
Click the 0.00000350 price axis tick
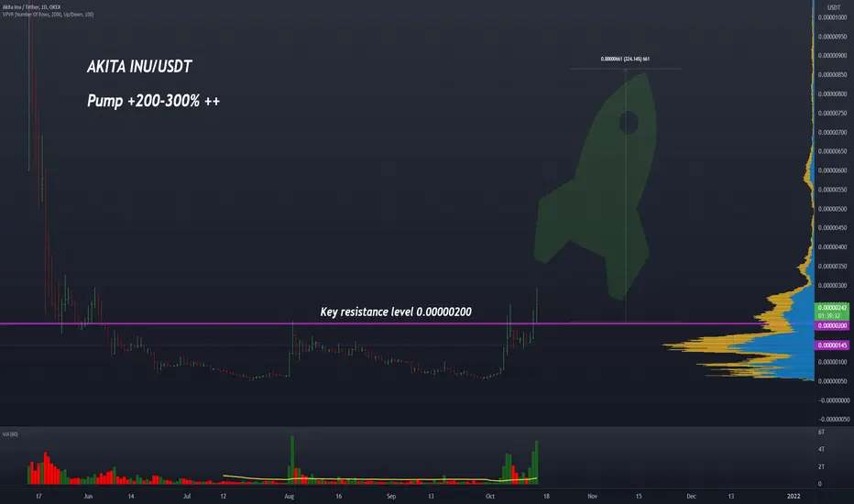[833, 267]
